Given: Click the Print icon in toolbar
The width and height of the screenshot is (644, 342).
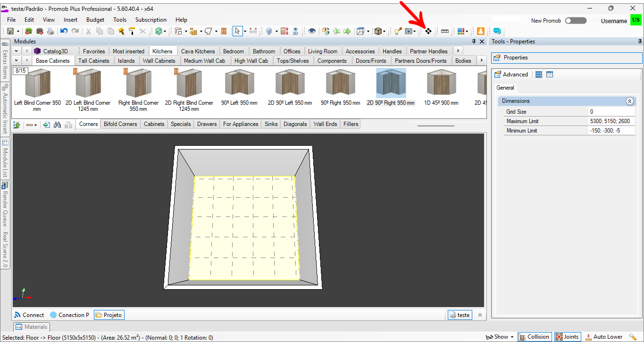Looking at the screenshot, I should [50, 31].
